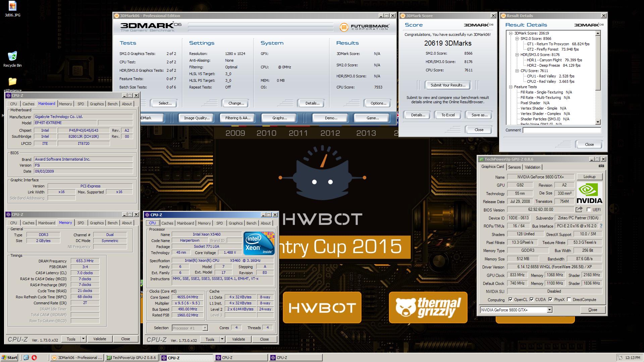
Task: Launch Opera from quick launch bar
Action: click(x=34, y=358)
